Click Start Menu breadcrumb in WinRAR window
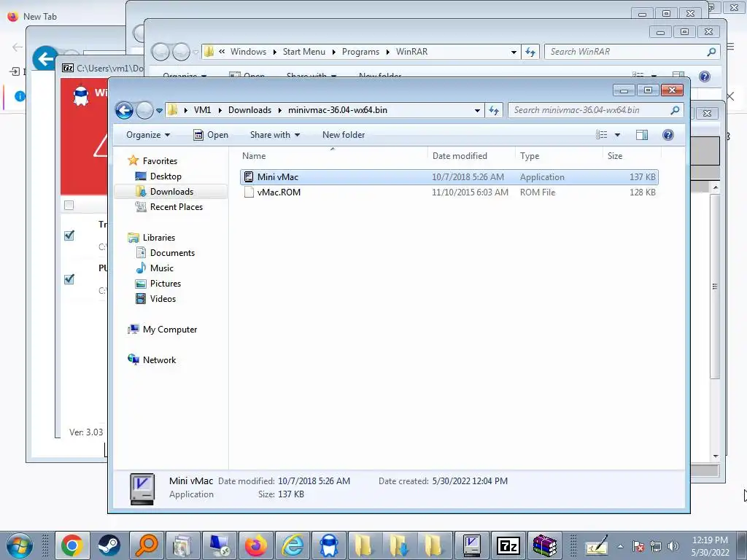Image resolution: width=747 pixels, height=560 pixels. click(304, 52)
